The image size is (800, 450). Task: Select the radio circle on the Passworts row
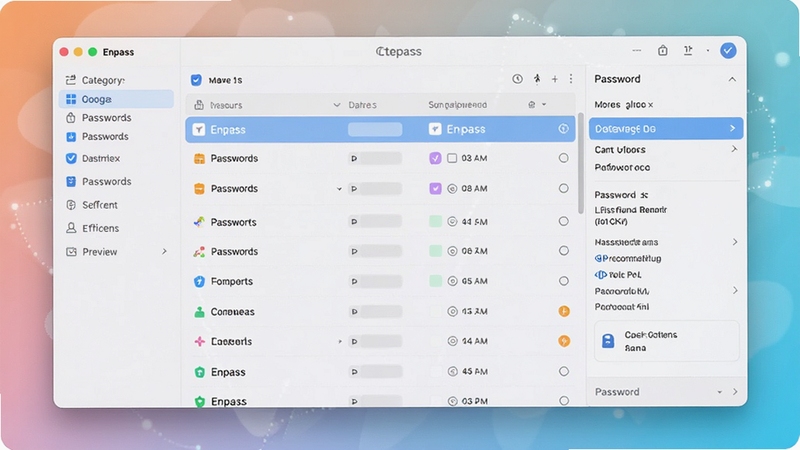563,221
